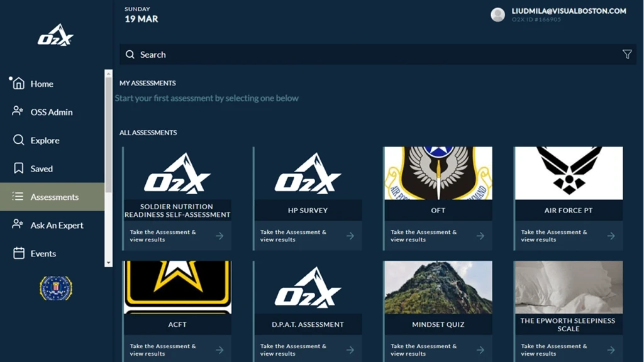
Task: Click arrow on HP Survey card
Action: click(x=350, y=236)
